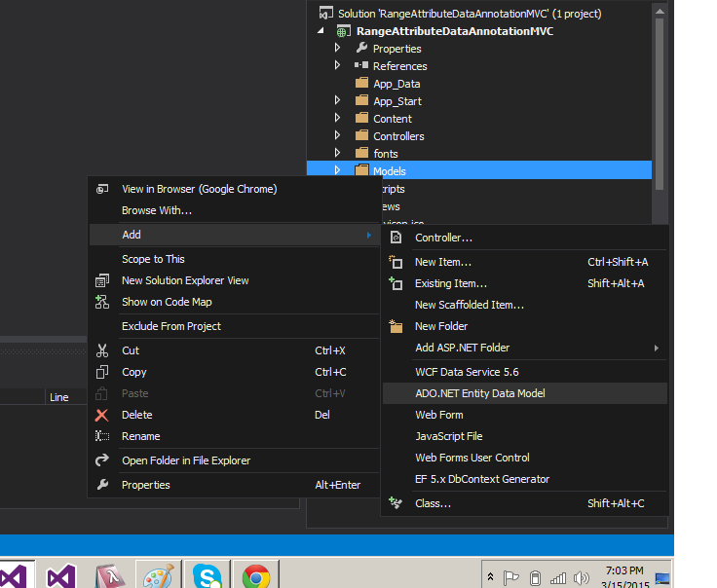Choose Web Form in Add submenu
The width and height of the screenshot is (717, 588).
(x=524, y=415)
